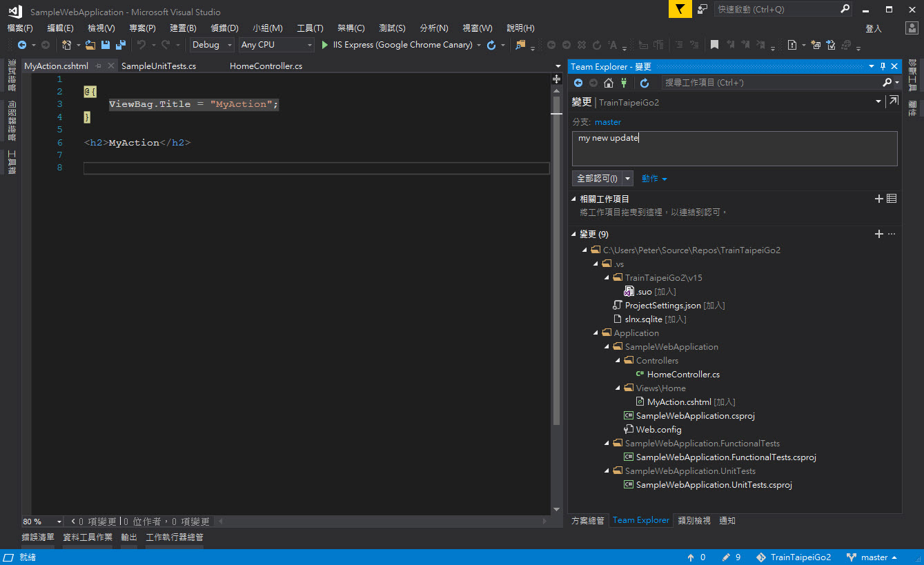Click 登入 sign in link

point(874,28)
